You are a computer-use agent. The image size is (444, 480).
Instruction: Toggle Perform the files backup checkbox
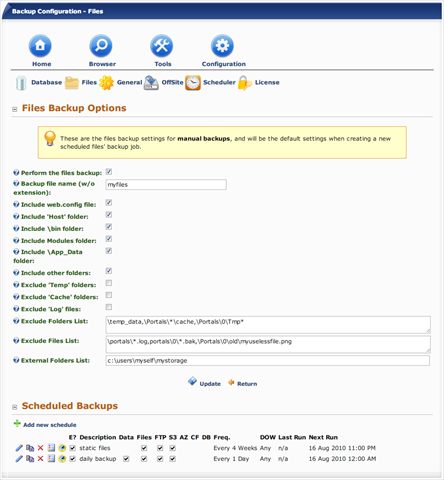[x=109, y=172]
